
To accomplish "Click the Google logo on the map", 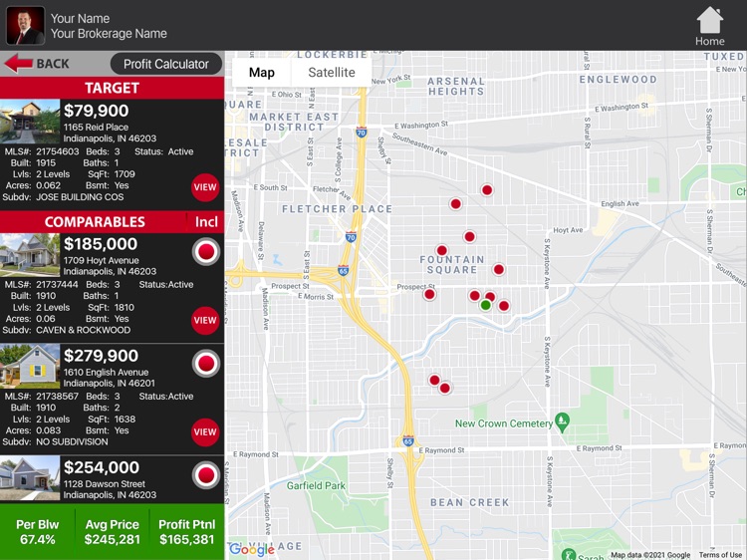I will [252, 550].
